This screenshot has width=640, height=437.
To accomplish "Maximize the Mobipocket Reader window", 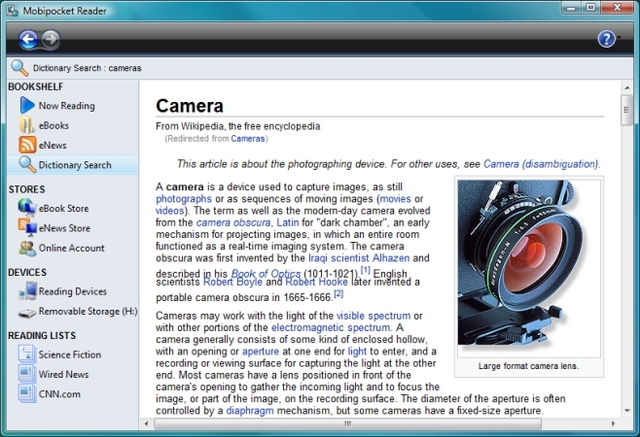I will [591, 7].
